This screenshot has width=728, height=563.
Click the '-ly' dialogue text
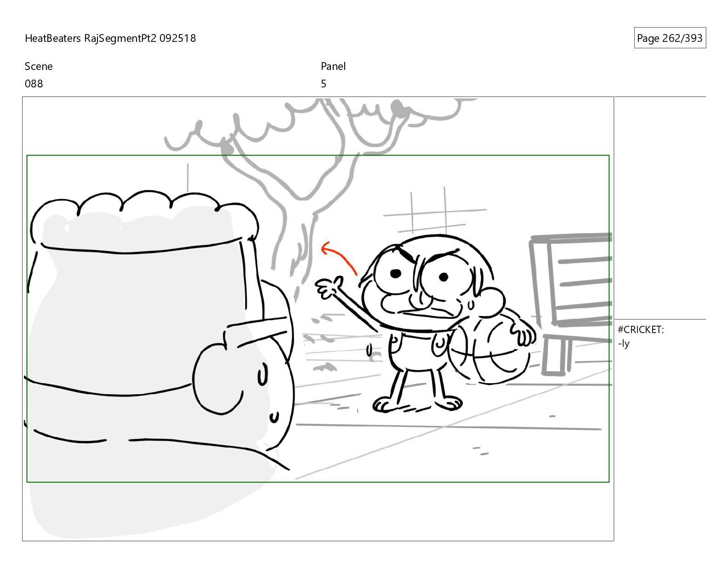coord(624,344)
